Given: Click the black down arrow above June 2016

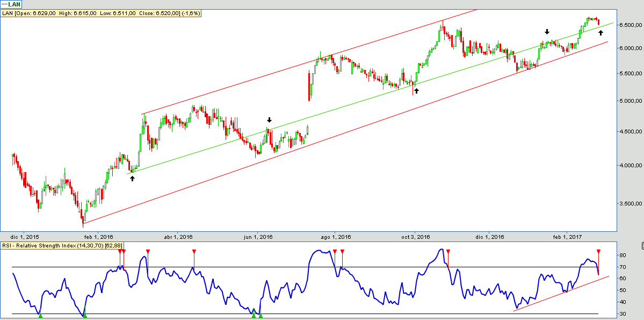Looking at the screenshot, I should pos(269,120).
